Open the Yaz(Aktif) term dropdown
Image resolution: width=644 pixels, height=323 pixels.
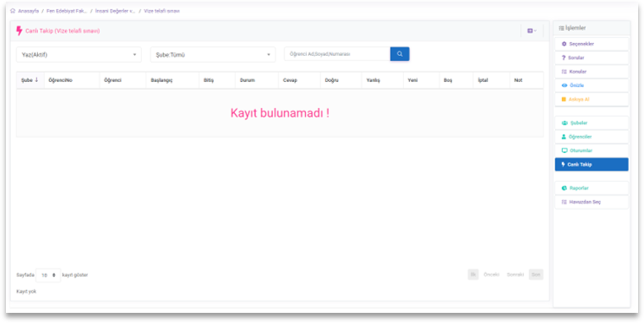click(x=79, y=55)
